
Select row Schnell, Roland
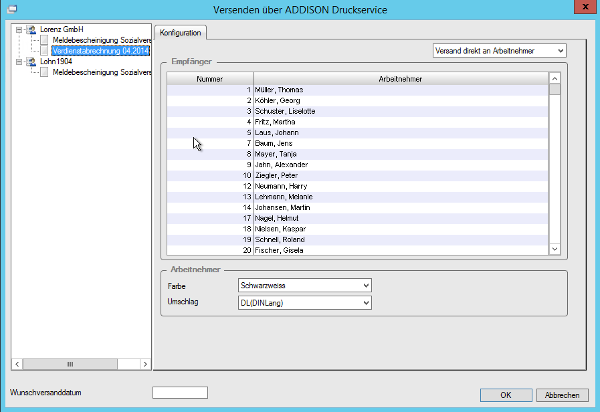(x=357, y=240)
